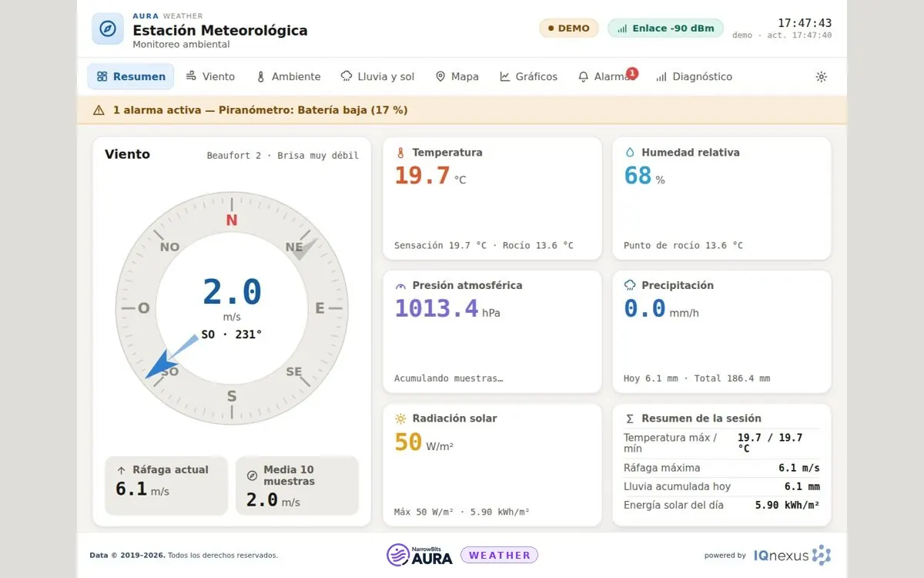Click the Ráfaga actual 6.1 m/s tile
Image resolution: width=924 pixels, height=578 pixels.
(x=166, y=486)
